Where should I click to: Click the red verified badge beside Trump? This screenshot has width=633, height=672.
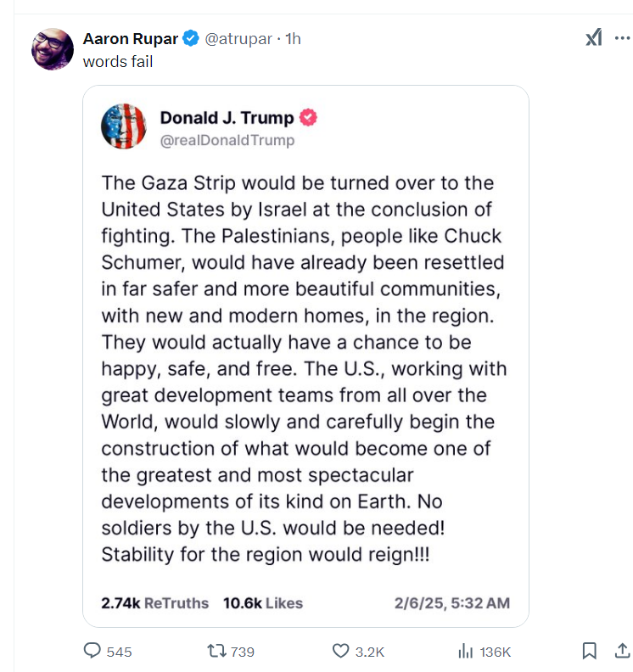309,118
